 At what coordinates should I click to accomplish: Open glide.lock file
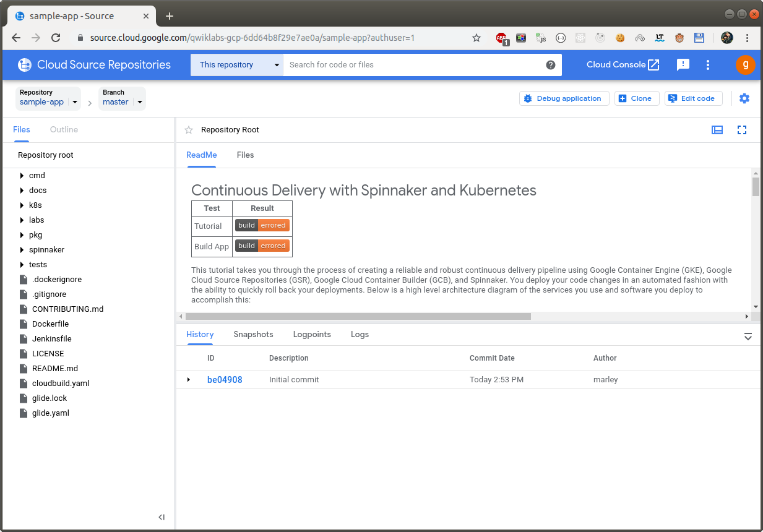click(x=50, y=398)
